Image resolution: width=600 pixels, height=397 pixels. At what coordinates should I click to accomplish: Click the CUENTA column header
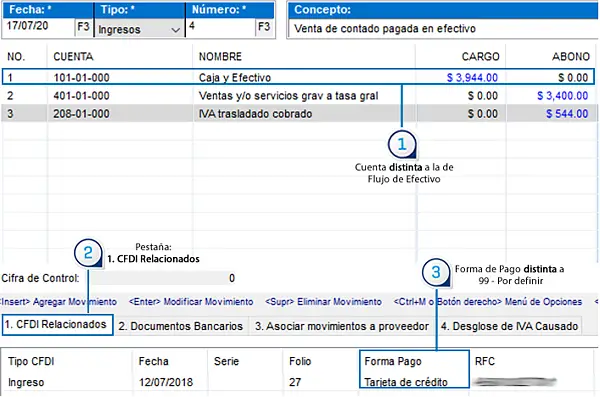[73, 57]
